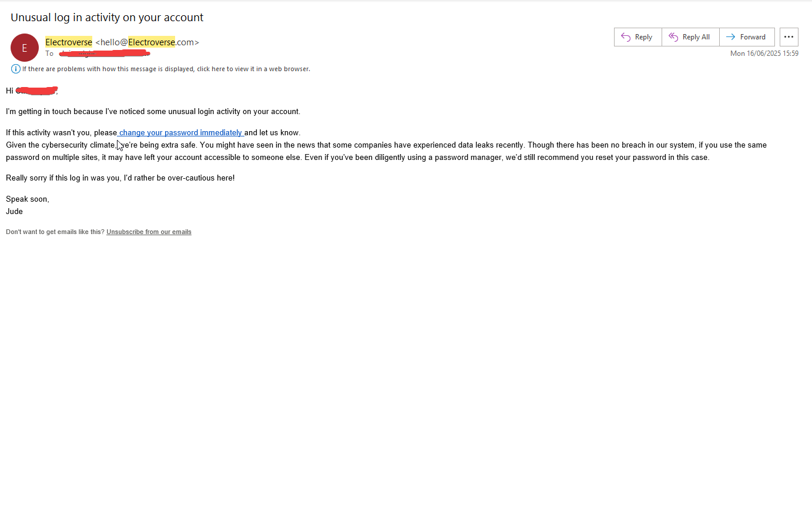Click the Reply button
The image size is (812, 531).
pyautogui.click(x=637, y=37)
